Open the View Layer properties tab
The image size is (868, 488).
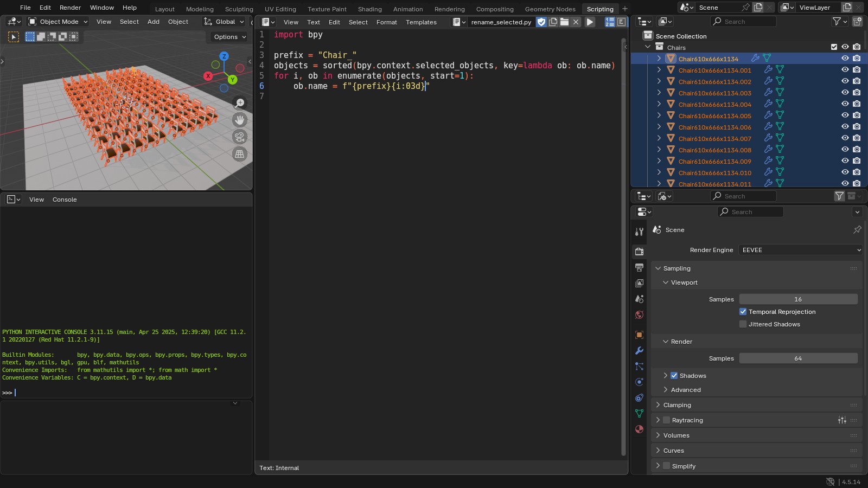tap(639, 283)
